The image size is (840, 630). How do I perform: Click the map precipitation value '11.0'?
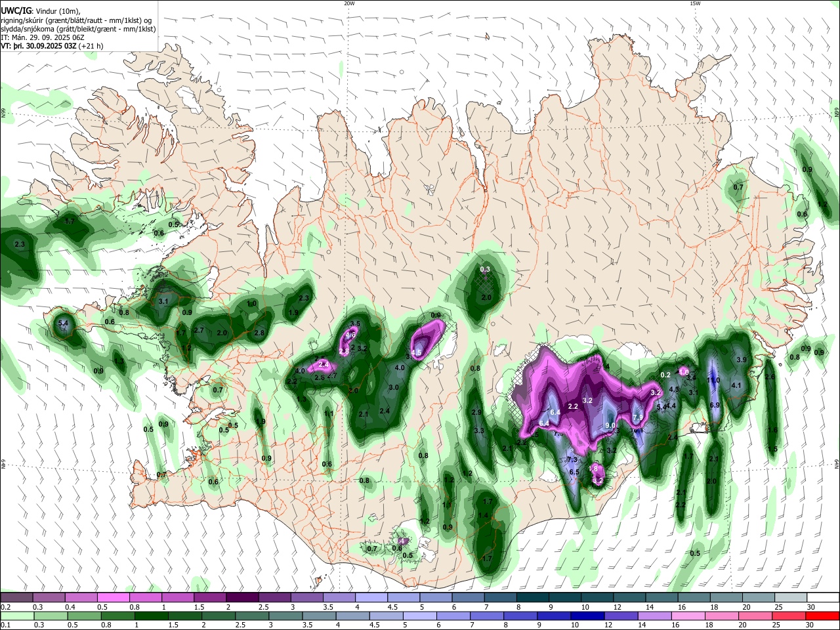coord(713,381)
